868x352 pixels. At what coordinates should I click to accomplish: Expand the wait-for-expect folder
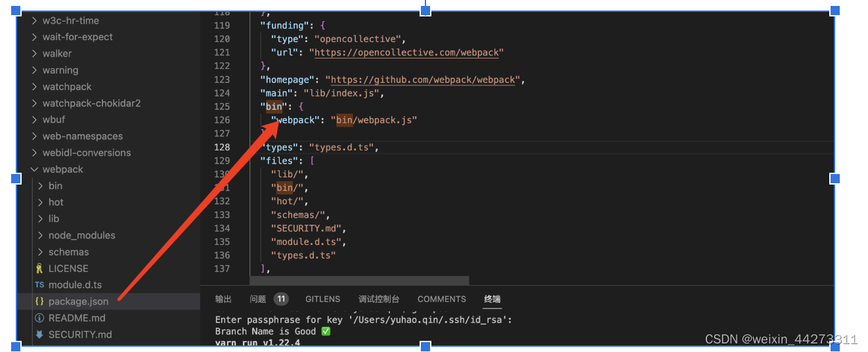click(x=77, y=37)
